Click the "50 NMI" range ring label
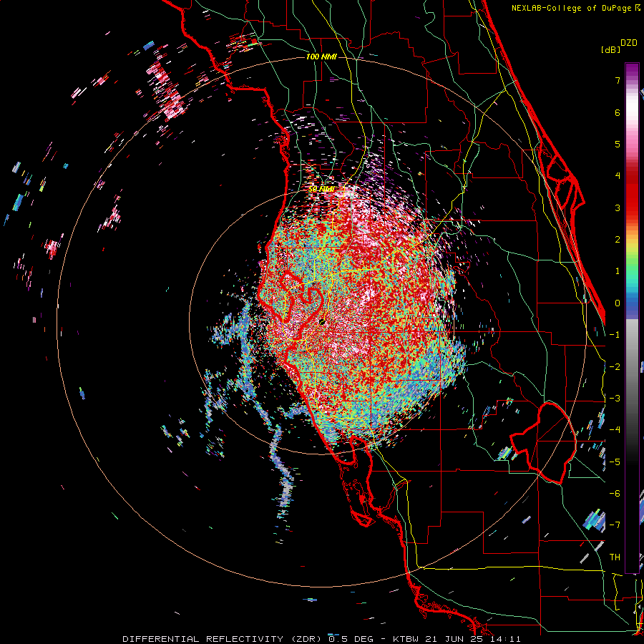 [321, 189]
